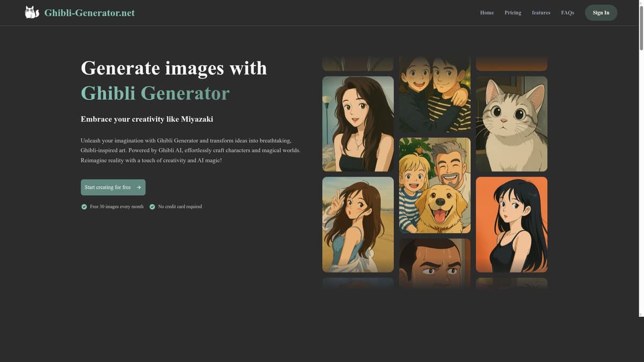Click the girl in blue dress beach image
This screenshot has width=644, height=362.
click(x=358, y=224)
